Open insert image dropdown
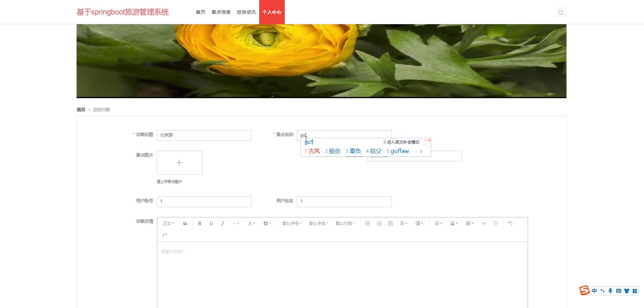The width and height of the screenshot is (644, 308). [454, 224]
